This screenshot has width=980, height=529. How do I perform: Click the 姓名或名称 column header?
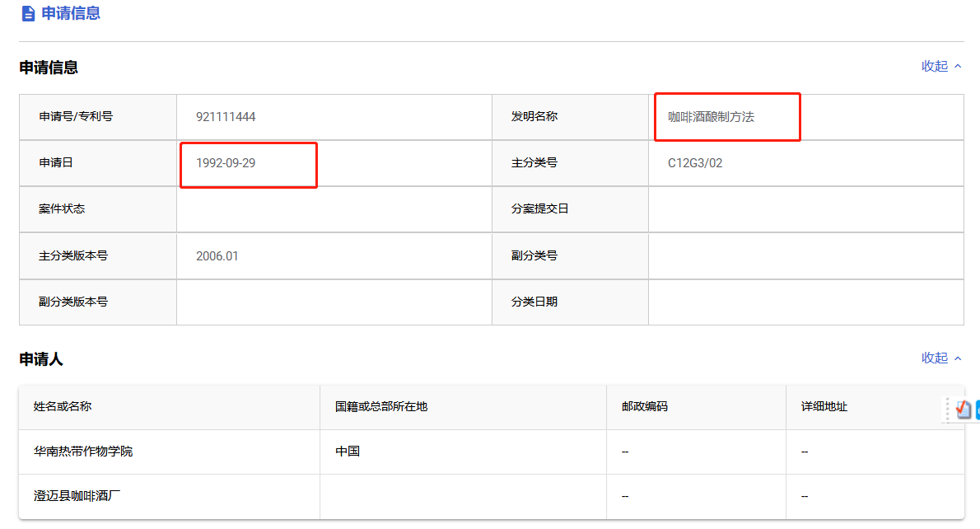click(x=63, y=406)
